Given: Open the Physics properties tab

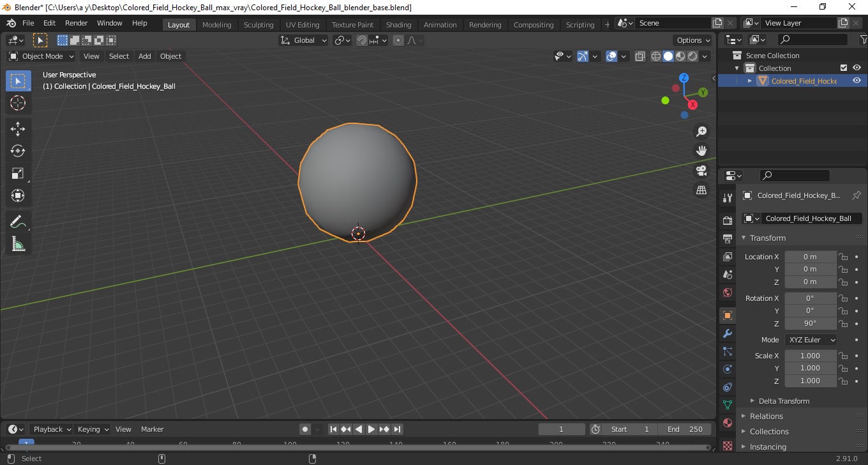Looking at the screenshot, I should tap(727, 369).
